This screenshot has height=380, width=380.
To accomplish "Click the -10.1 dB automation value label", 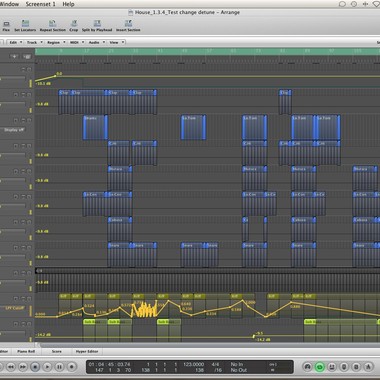I will (42, 84).
